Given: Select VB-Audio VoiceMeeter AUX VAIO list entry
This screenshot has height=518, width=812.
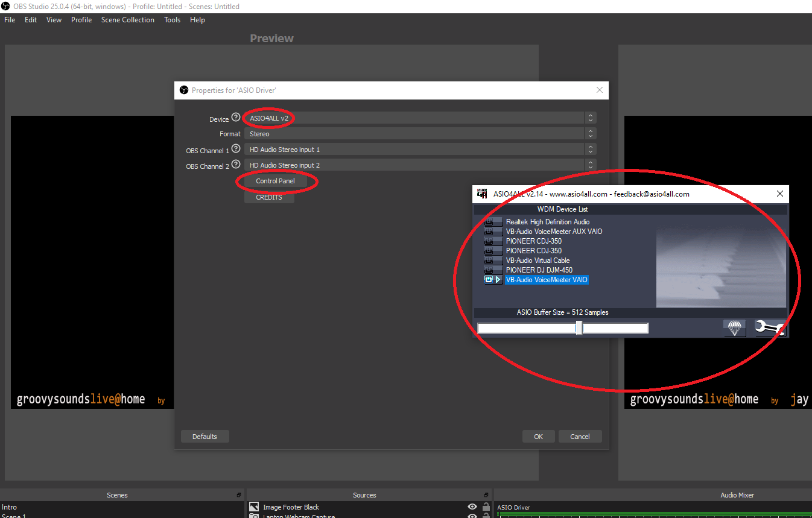Looking at the screenshot, I should [x=554, y=232].
